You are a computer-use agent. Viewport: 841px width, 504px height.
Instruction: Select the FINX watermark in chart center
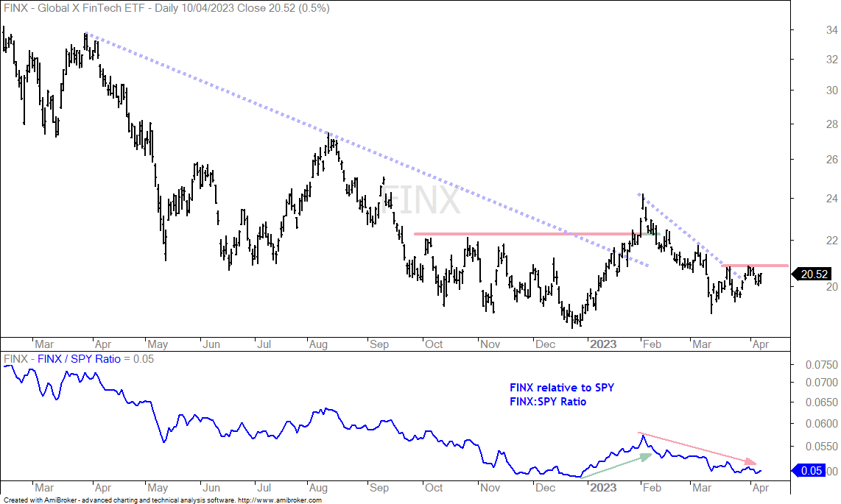(420, 200)
